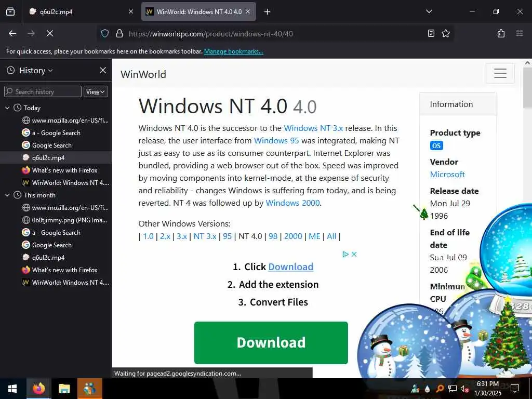Open the Extensions puzzle icon
532x399 pixels.
[x=501, y=33]
